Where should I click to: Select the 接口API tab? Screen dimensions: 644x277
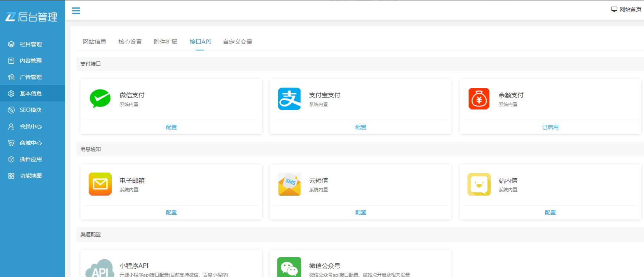[x=200, y=42]
